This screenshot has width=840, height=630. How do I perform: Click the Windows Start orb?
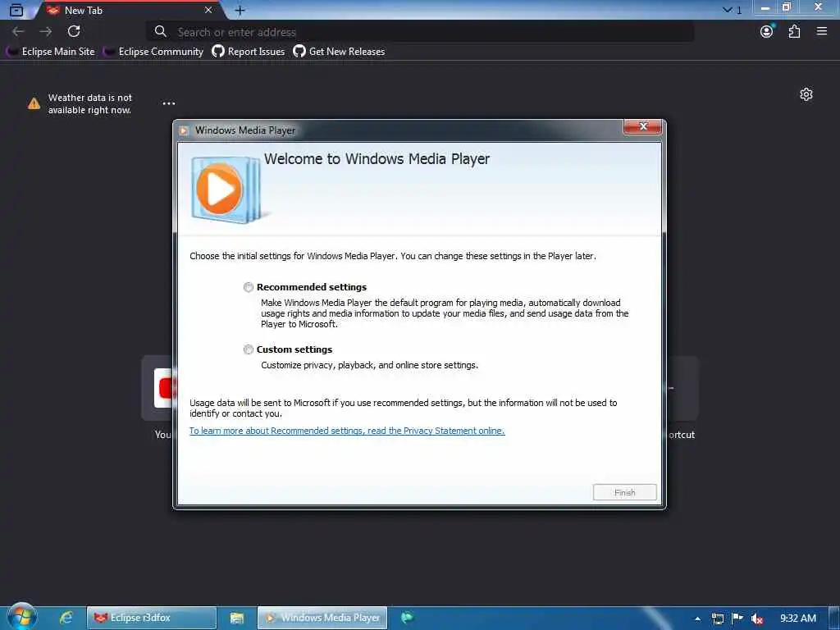click(22, 617)
